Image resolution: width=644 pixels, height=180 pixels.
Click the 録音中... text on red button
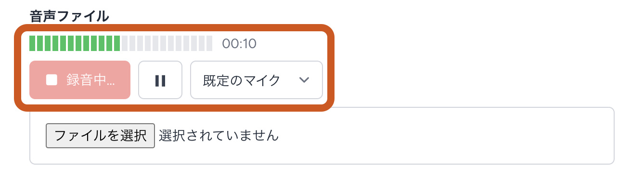[x=91, y=80]
